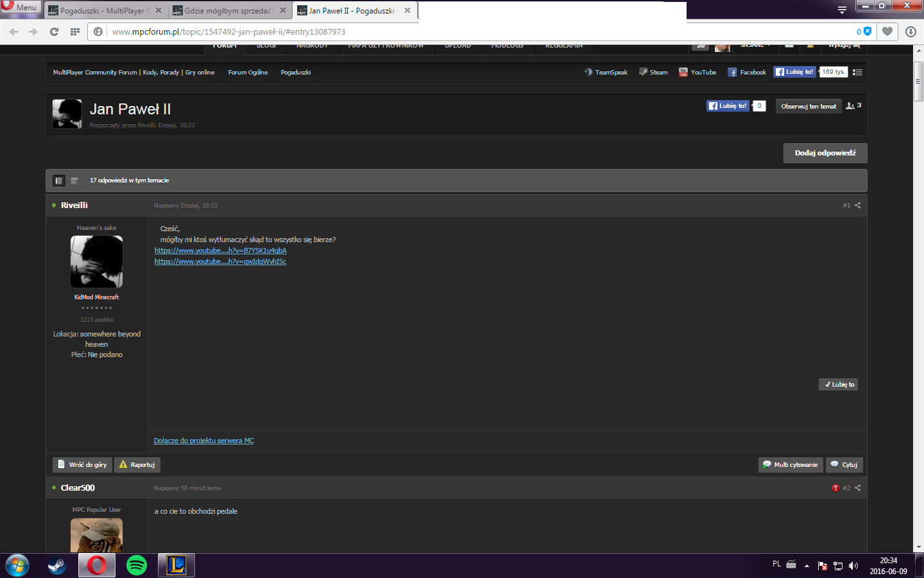Toggle Multi cytowanie for first post
The image size is (924, 578).
[791, 465]
